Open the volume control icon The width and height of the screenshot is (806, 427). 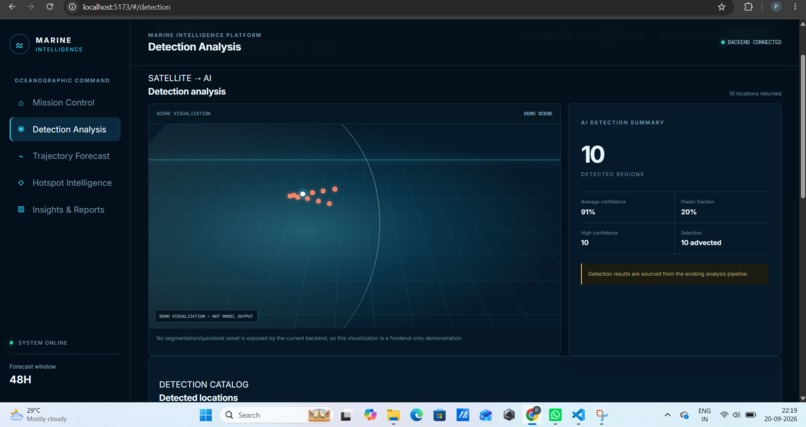[737, 415]
